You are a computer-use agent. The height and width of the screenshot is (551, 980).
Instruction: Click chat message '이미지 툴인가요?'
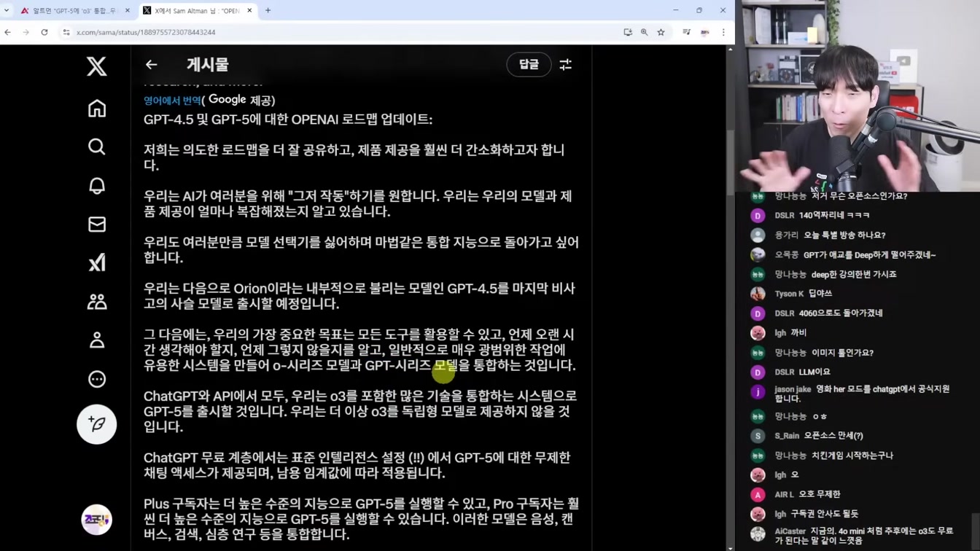click(842, 353)
